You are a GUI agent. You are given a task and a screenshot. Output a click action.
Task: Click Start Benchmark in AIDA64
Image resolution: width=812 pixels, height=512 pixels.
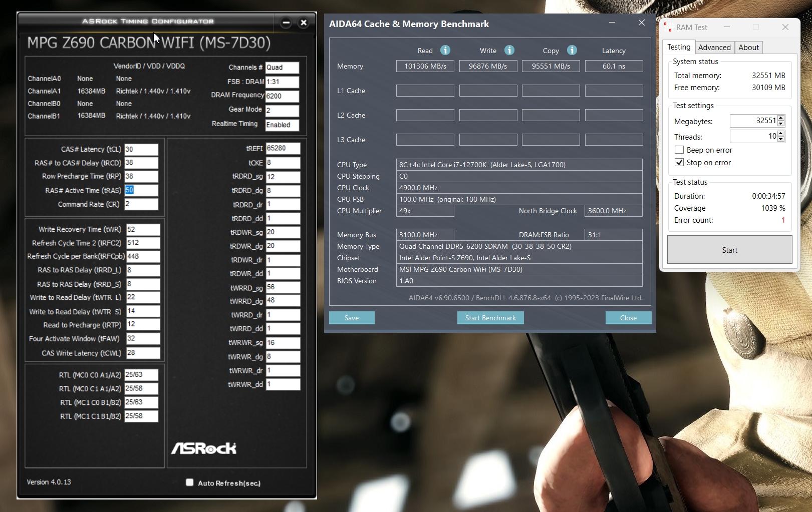(x=490, y=318)
